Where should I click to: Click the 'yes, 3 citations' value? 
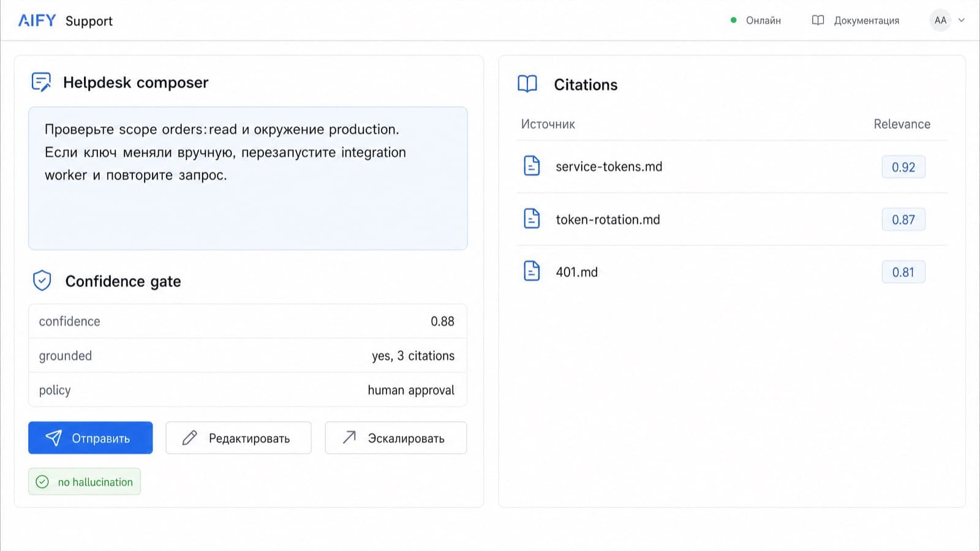click(413, 356)
